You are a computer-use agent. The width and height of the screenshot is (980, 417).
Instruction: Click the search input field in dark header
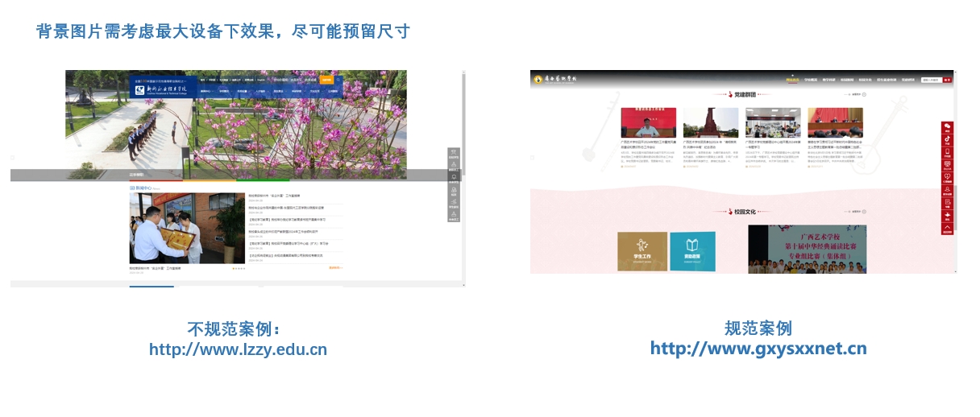pos(931,80)
